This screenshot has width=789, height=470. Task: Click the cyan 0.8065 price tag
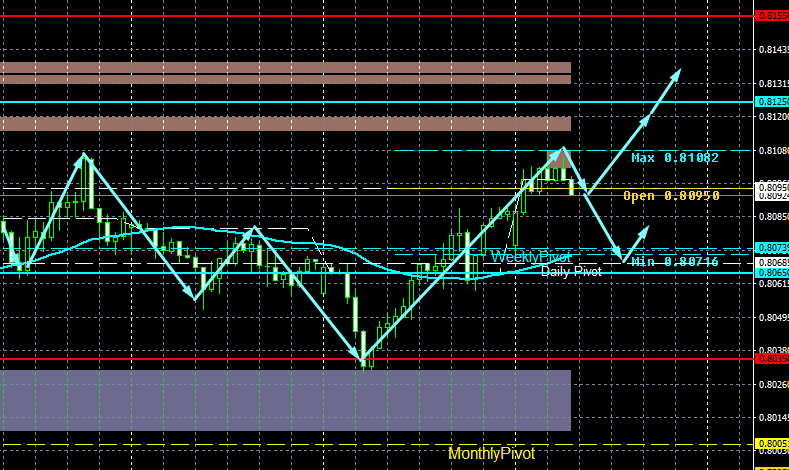pyautogui.click(x=772, y=273)
